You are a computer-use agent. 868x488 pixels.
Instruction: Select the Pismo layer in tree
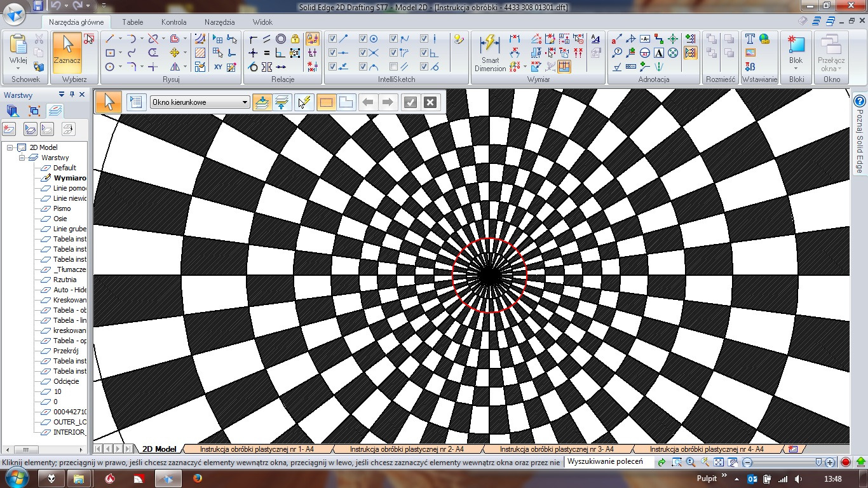tap(62, 208)
